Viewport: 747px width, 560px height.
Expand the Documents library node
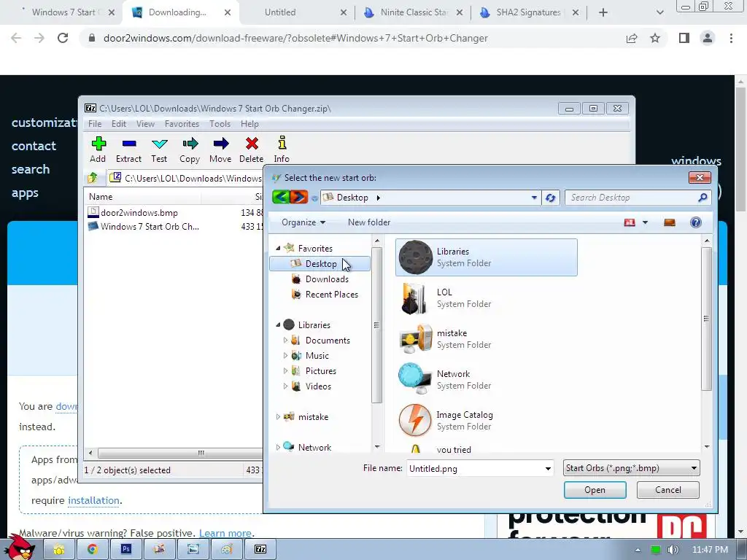click(x=285, y=340)
